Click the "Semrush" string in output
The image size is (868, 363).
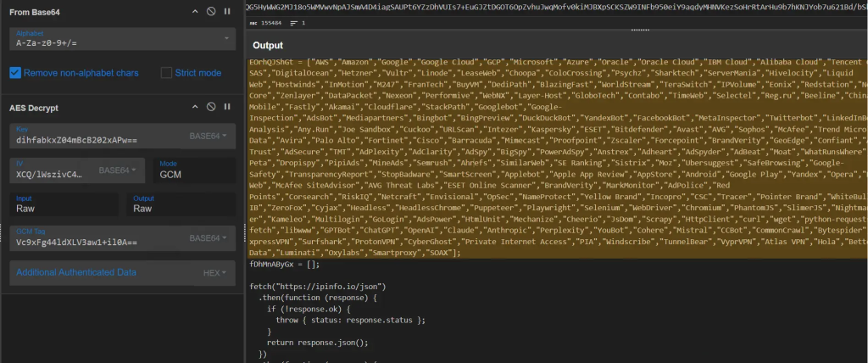[433, 163]
